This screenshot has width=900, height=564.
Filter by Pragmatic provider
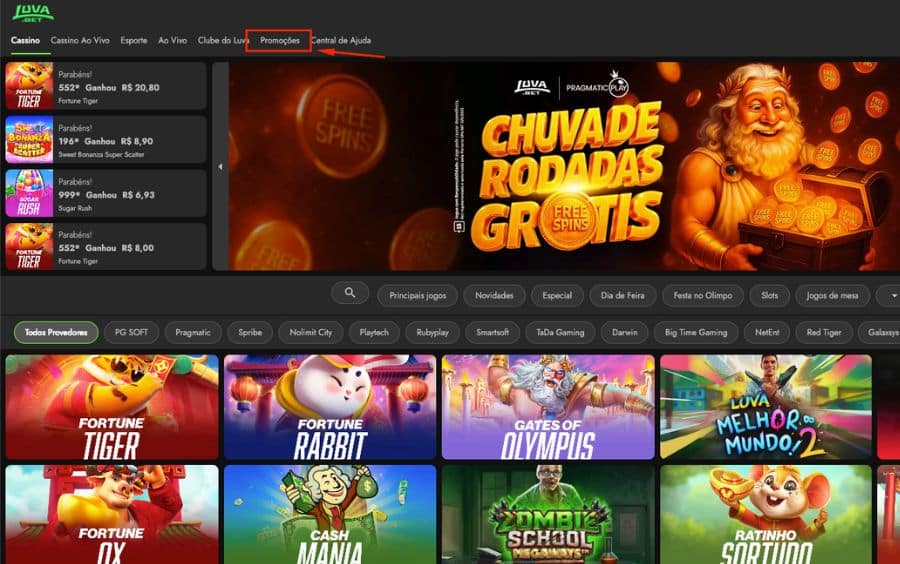[193, 332]
